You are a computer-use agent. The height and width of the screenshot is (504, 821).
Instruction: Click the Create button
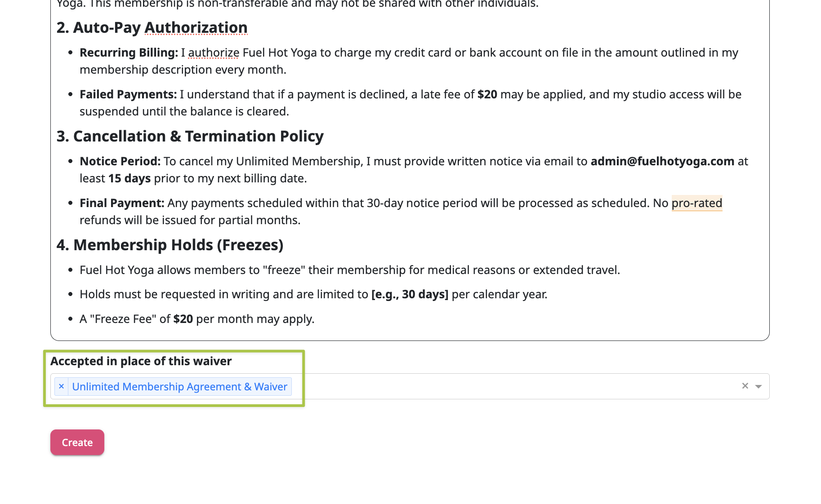(77, 442)
